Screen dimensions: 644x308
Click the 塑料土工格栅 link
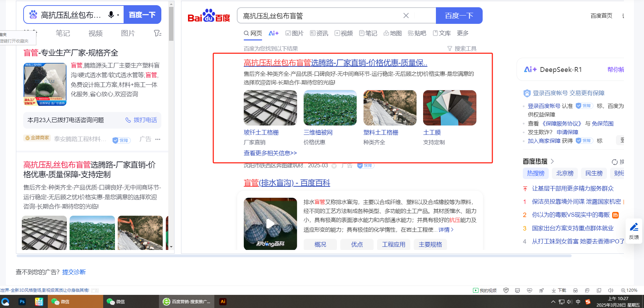(x=381, y=132)
